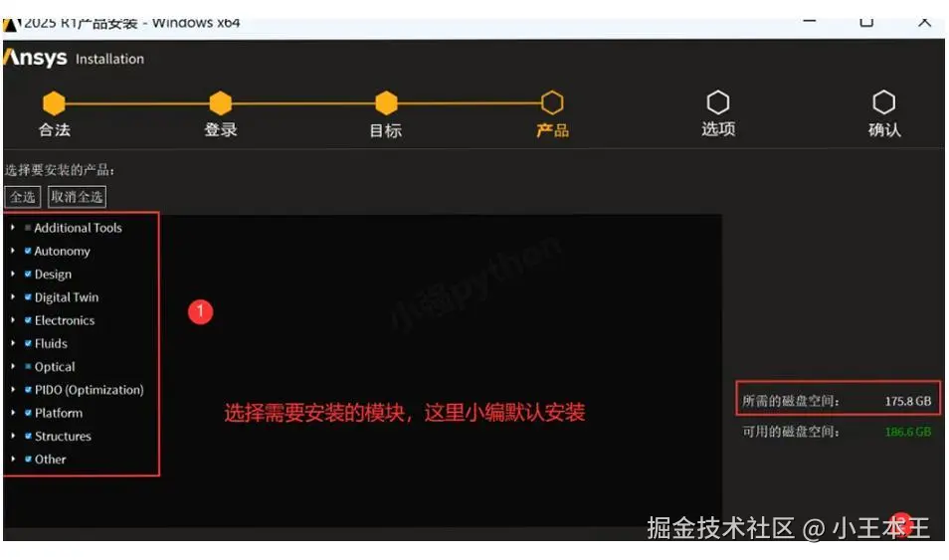
Task: Minimize the installer window
Action: [809, 22]
